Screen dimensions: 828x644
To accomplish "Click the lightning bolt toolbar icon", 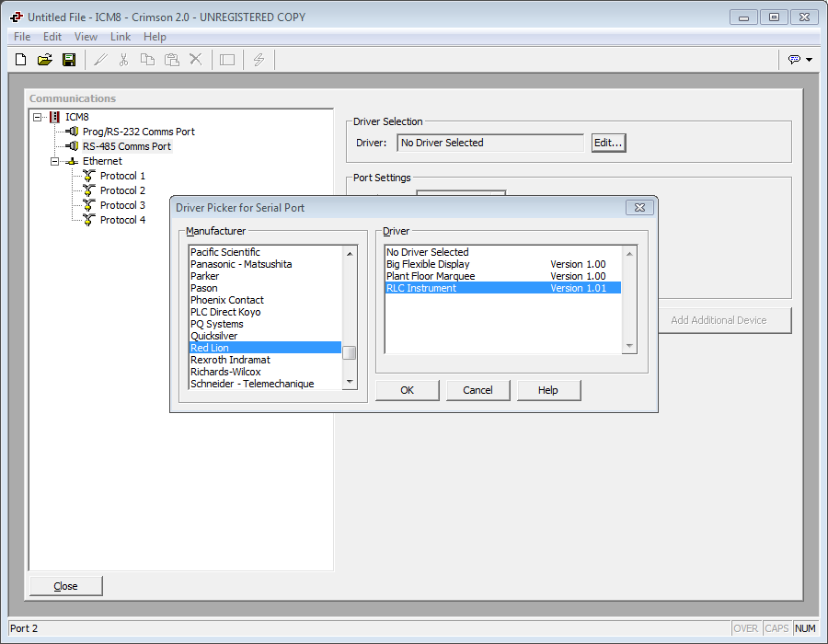I will [x=259, y=60].
